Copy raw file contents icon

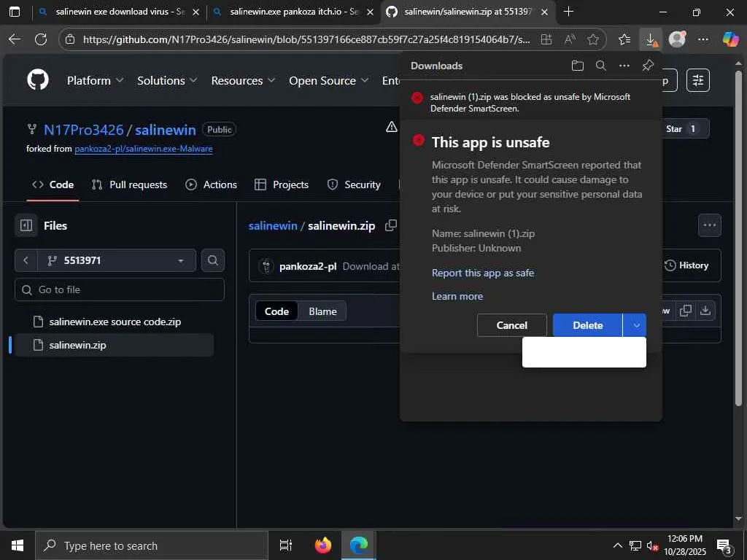pos(686,311)
